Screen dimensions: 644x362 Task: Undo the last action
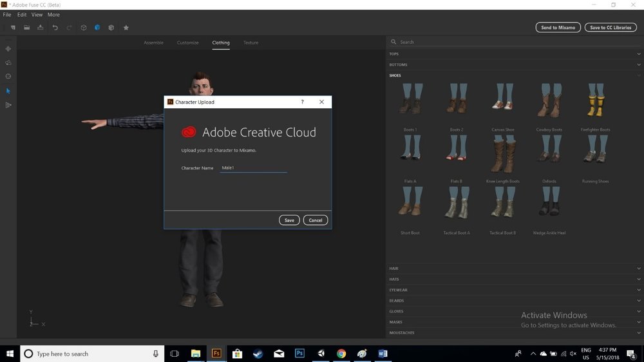(55, 28)
